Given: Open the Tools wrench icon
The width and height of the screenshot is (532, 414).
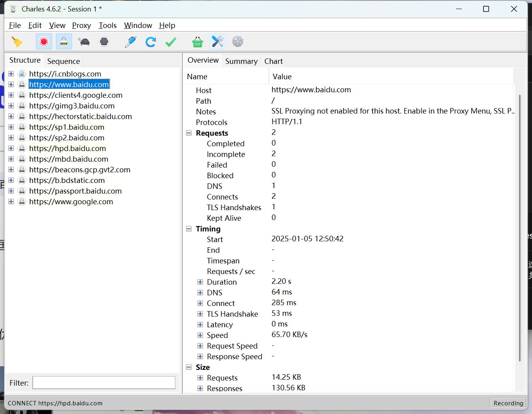Looking at the screenshot, I should (x=218, y=41).
